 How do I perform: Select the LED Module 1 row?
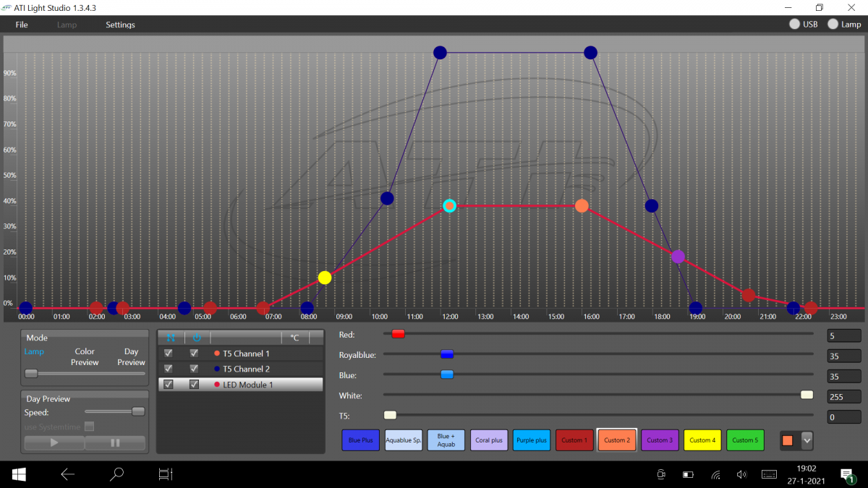240,385
